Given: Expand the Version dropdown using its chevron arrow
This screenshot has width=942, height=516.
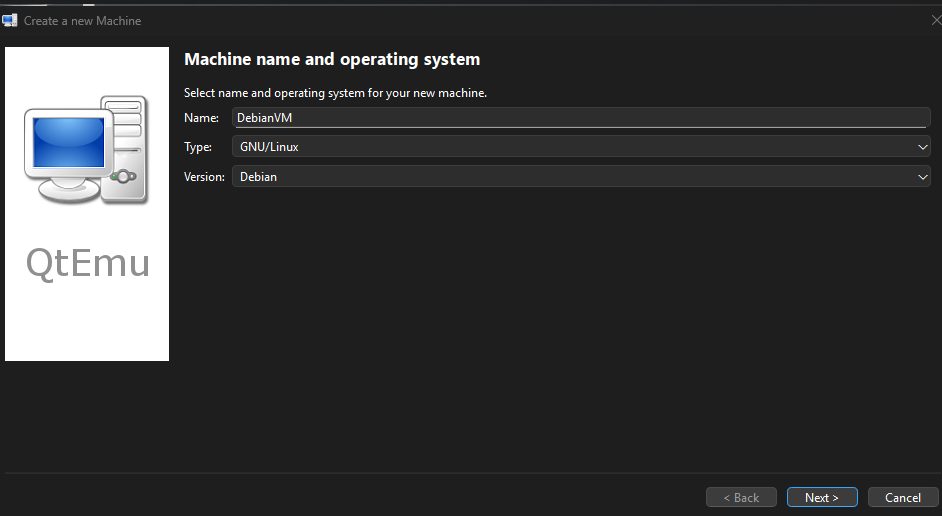Looking at the screenshot, I should tap(922, 177).
